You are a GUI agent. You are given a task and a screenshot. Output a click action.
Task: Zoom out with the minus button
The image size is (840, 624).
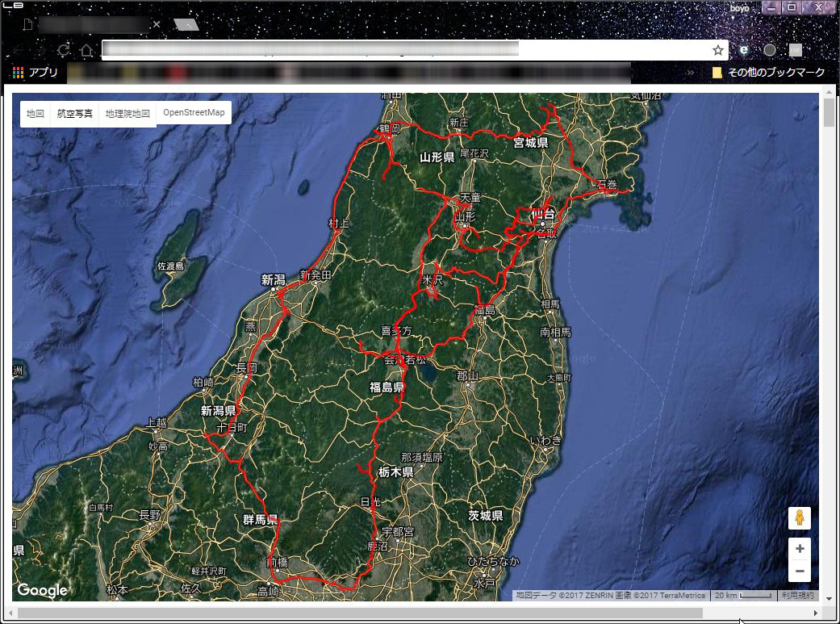[800, 571]
